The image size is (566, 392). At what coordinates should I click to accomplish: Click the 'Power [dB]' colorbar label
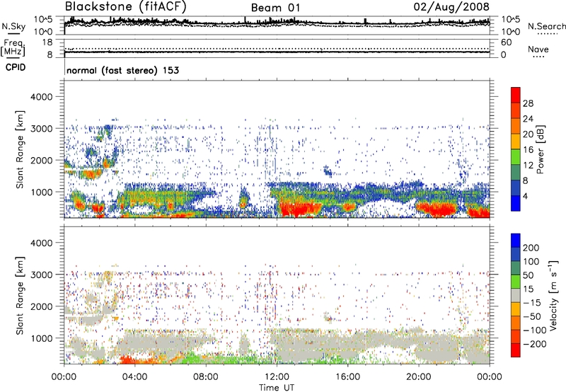(x=540, y=149)
